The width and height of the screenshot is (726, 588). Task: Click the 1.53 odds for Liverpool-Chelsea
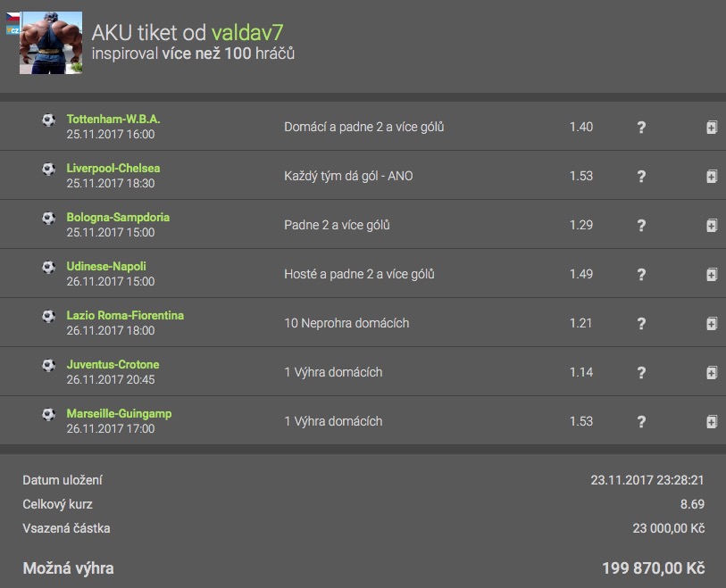point(581,176)
